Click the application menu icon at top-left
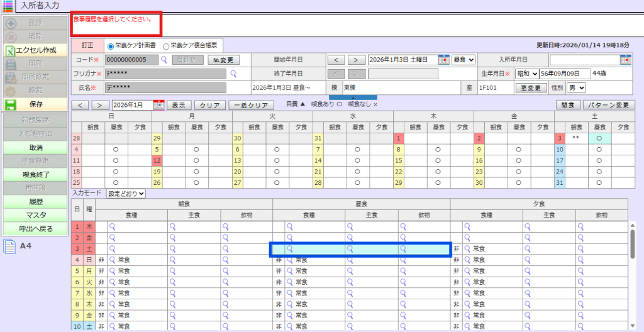Viewport: 644px width, 332px height. point(8,6)
